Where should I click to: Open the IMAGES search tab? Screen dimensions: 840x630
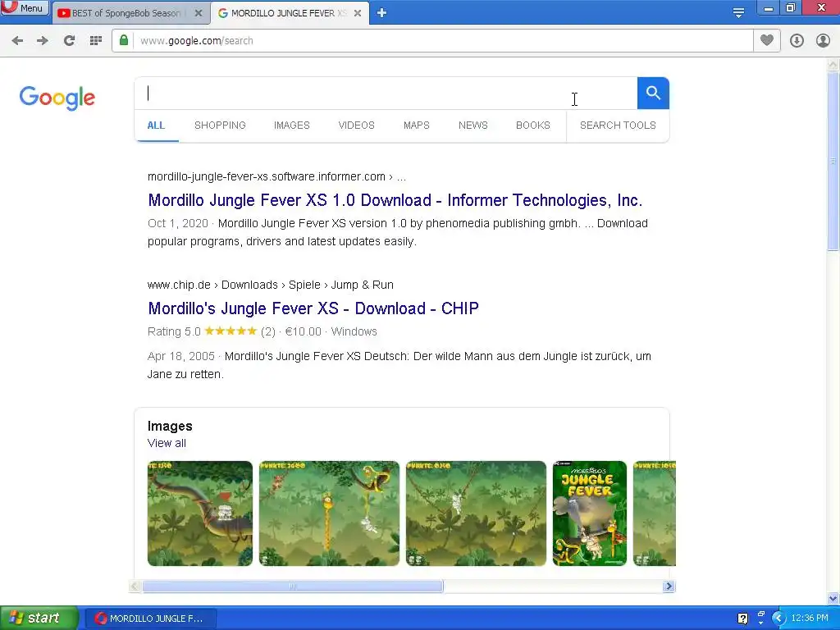point(291,126)
